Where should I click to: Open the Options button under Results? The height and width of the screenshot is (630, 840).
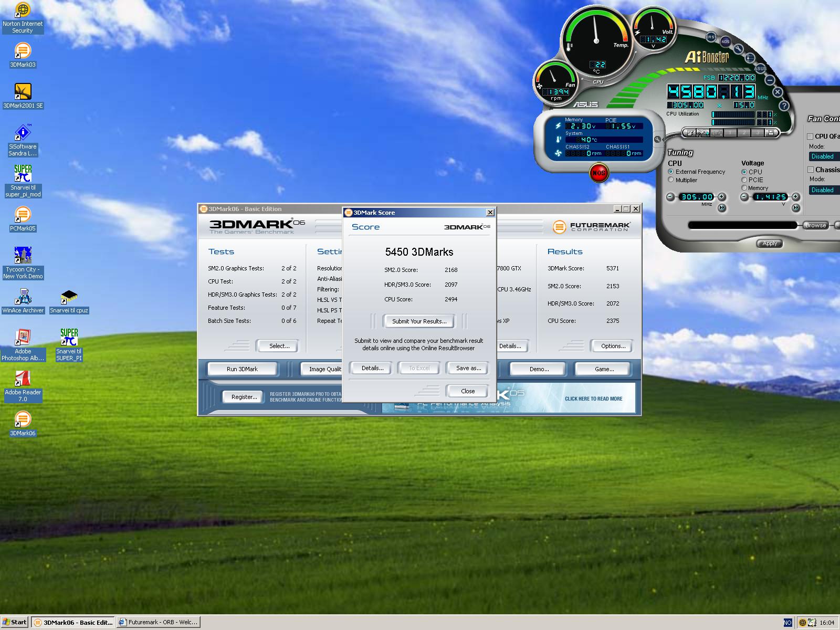coord(613,346)
